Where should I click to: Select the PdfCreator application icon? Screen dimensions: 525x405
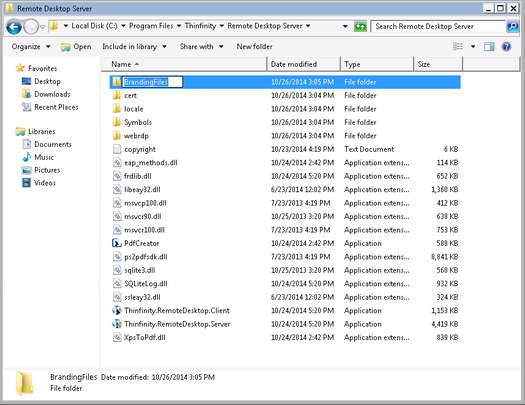tap(117, 243)
